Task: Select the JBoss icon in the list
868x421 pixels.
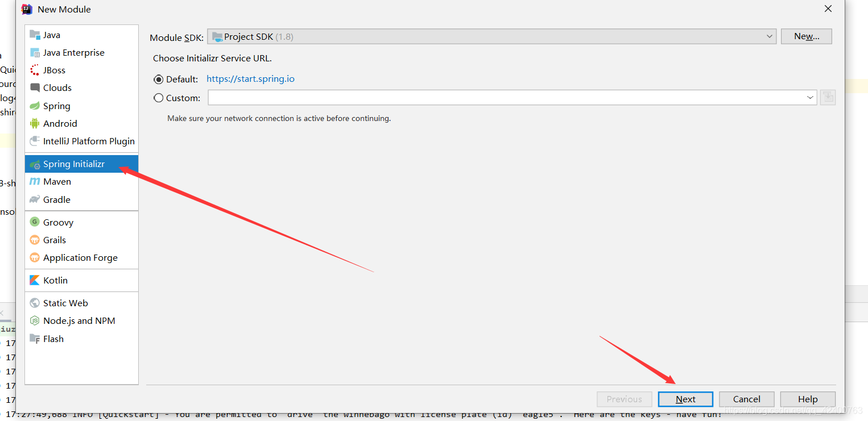Action: point(35,70)
